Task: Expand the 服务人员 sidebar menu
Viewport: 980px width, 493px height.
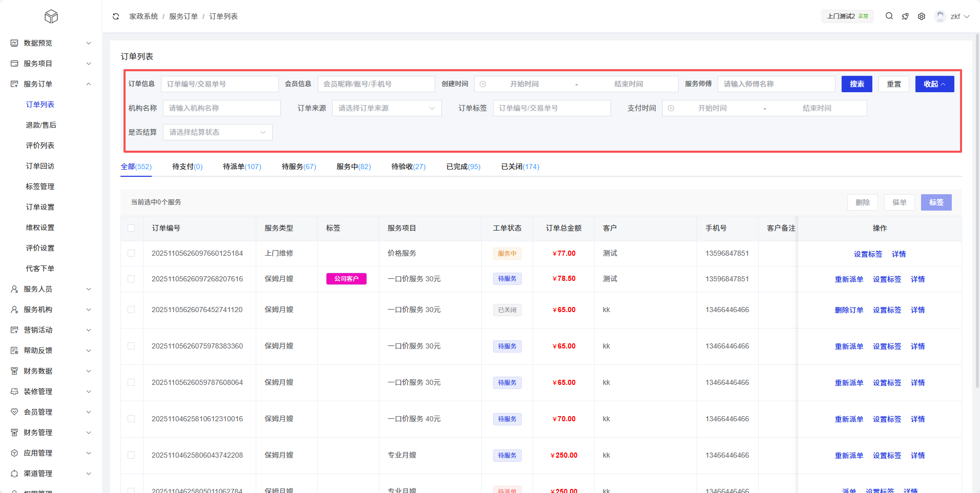Action: click(x=51, y=289)
